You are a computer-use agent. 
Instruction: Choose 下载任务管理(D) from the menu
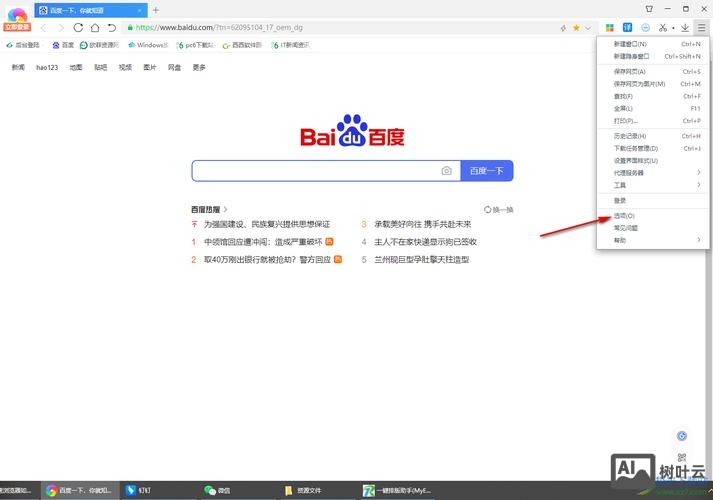[653, 148]
